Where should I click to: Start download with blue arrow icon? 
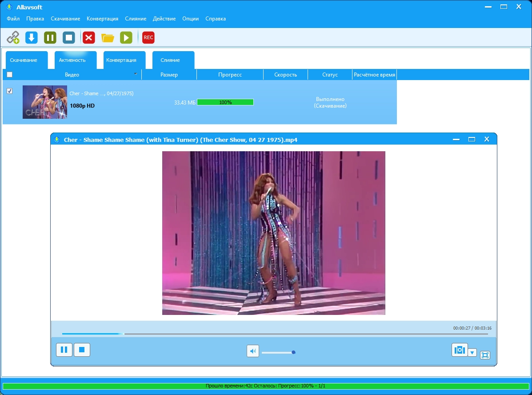32,37
